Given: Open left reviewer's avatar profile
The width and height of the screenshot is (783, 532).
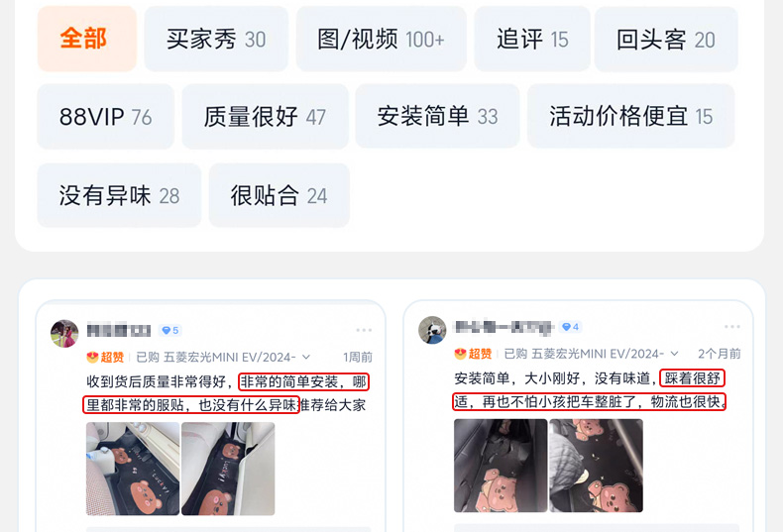Looking at the screenshot, I should pyautogui.click(x=64, y=334).
